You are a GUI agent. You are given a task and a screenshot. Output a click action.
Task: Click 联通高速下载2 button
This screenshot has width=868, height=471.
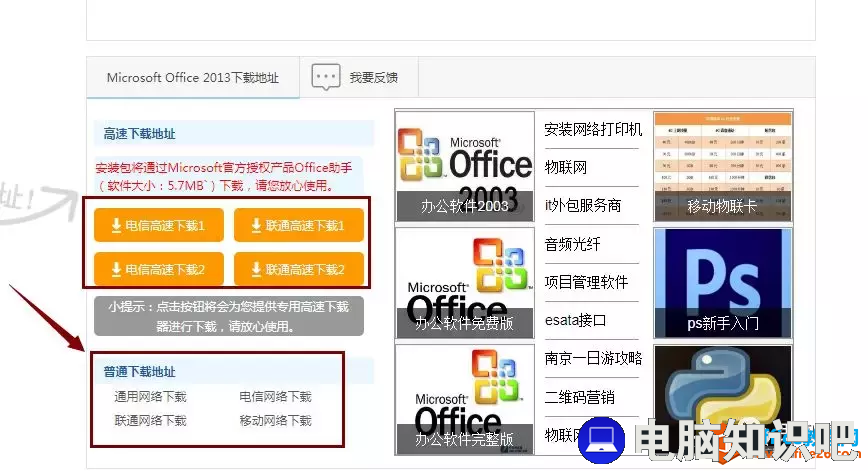coord(299,270)
